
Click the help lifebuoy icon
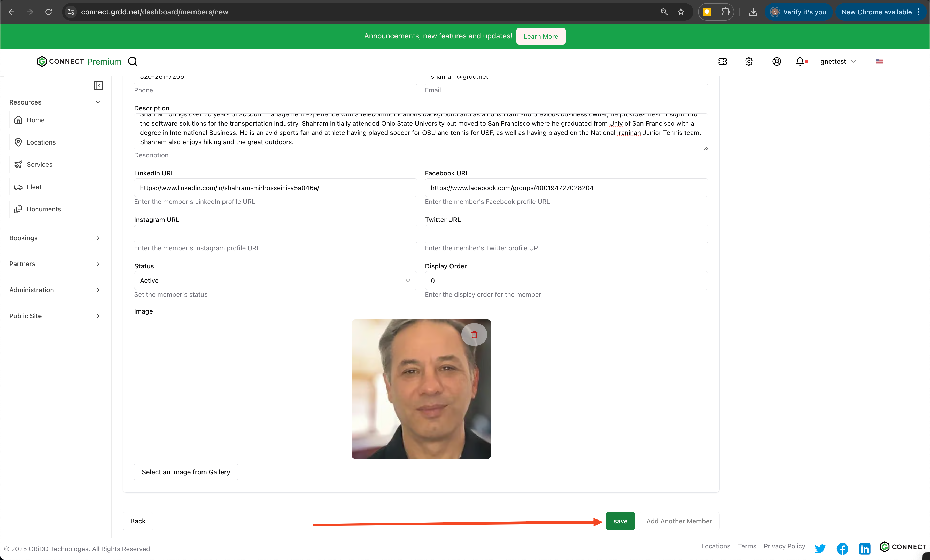pos(776,61)
